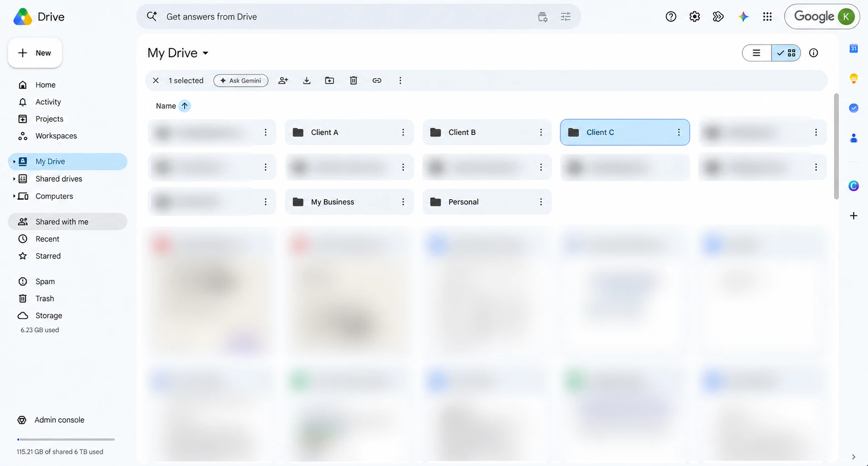Click the file list vertical scrollbar
The width and height of the screenshot is (868, 466).
836,147
